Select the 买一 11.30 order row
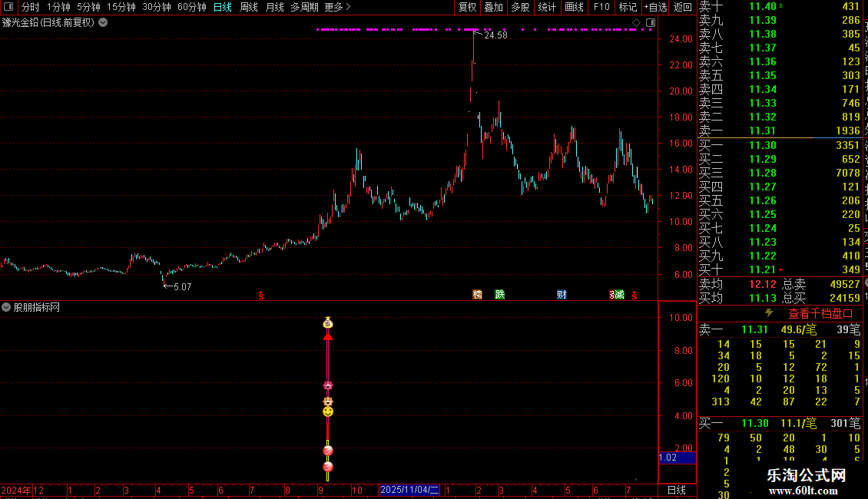The height and width of the screenshot is (499, 868). [x=780, y=145]
